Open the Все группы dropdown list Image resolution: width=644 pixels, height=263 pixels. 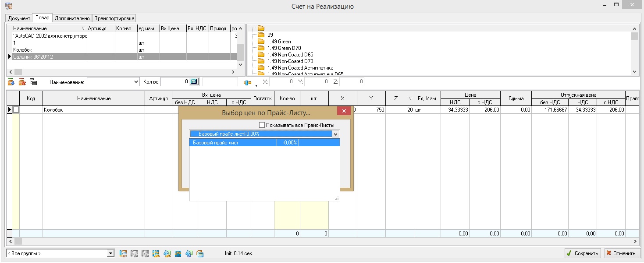(x=110, y=253)
